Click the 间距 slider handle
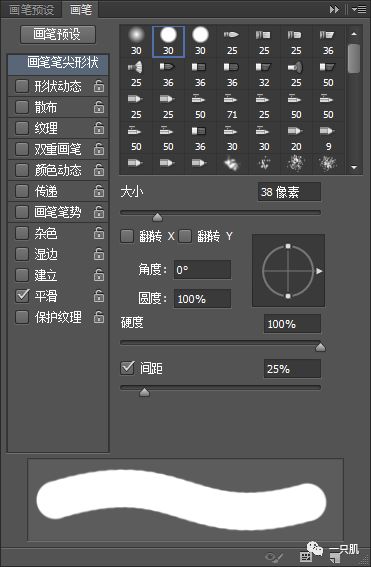 [x=144, y=392]
